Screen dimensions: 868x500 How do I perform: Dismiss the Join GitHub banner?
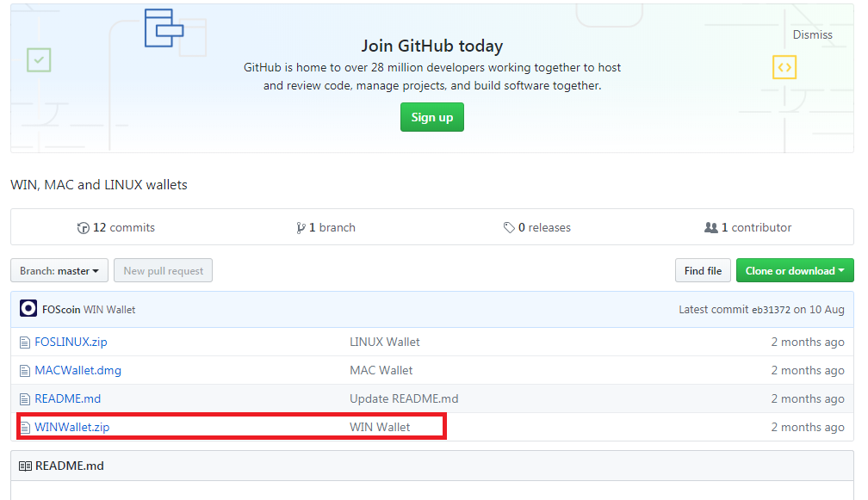[x=812, y=34]
